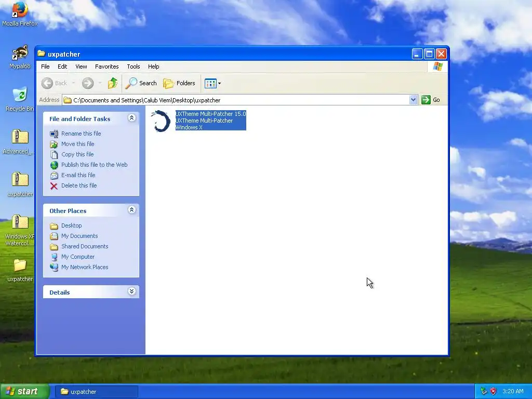Click Publish this file to the Web

point(95,165)
